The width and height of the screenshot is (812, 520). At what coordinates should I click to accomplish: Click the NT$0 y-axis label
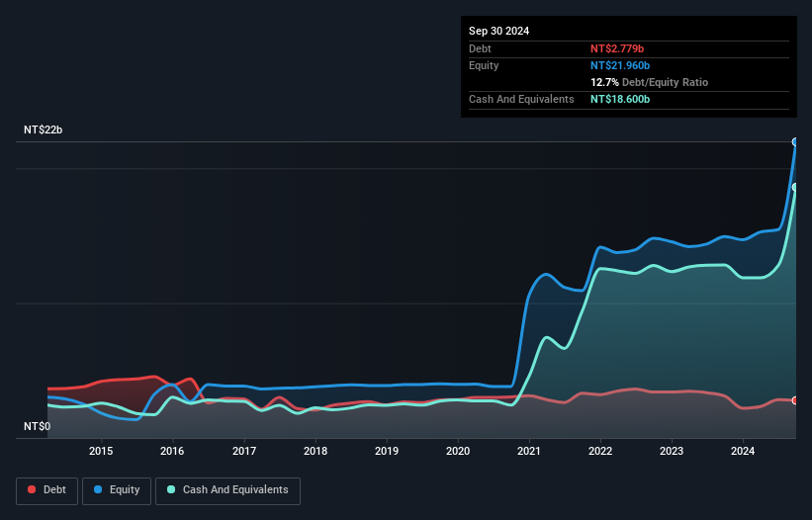click(38, 426)
